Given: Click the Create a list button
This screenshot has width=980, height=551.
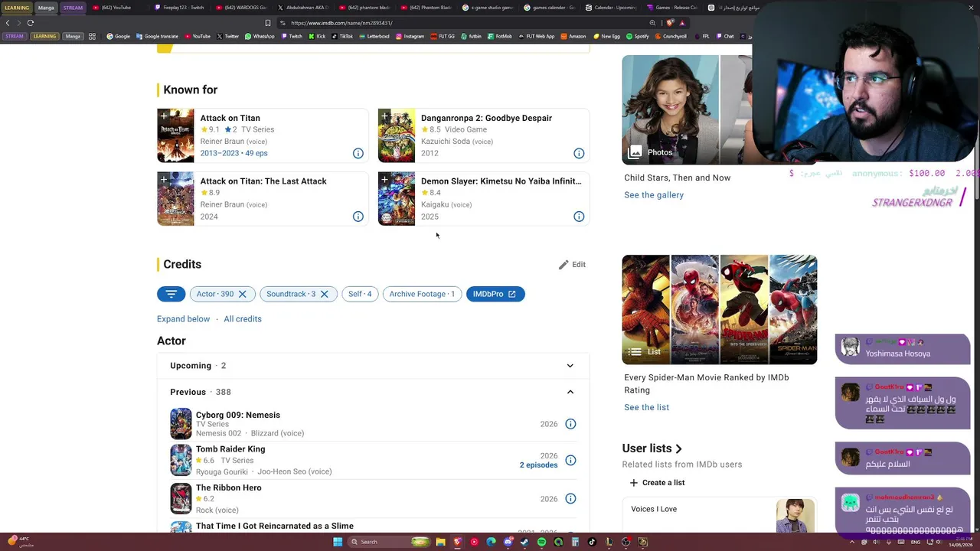Looking at the screenshot, I should click(x=657, y=483).
